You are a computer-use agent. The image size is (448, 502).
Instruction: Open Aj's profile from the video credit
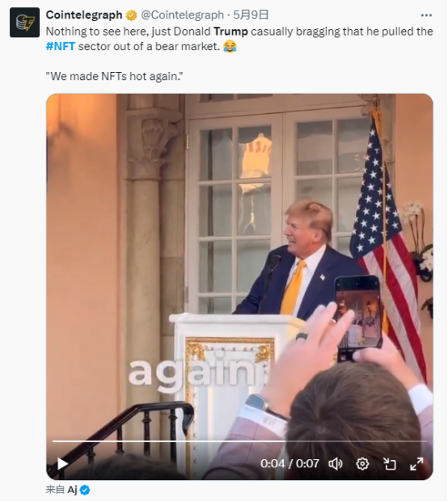[72, 490]
